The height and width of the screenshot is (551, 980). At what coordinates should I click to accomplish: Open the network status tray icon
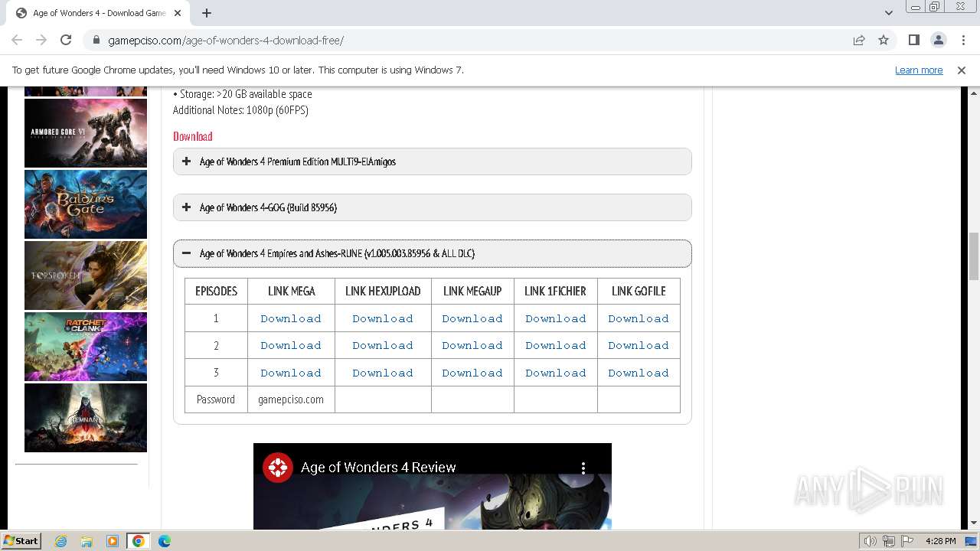(889, 541)
